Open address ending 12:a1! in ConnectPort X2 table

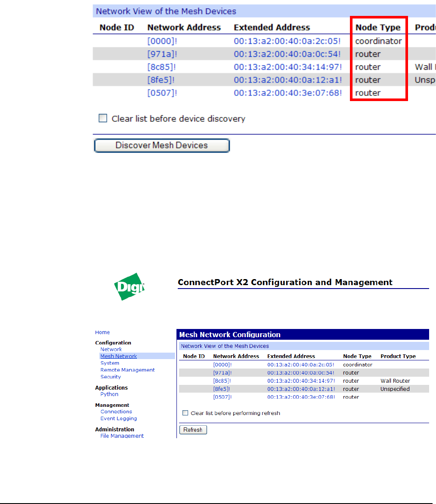coord(301,389)
